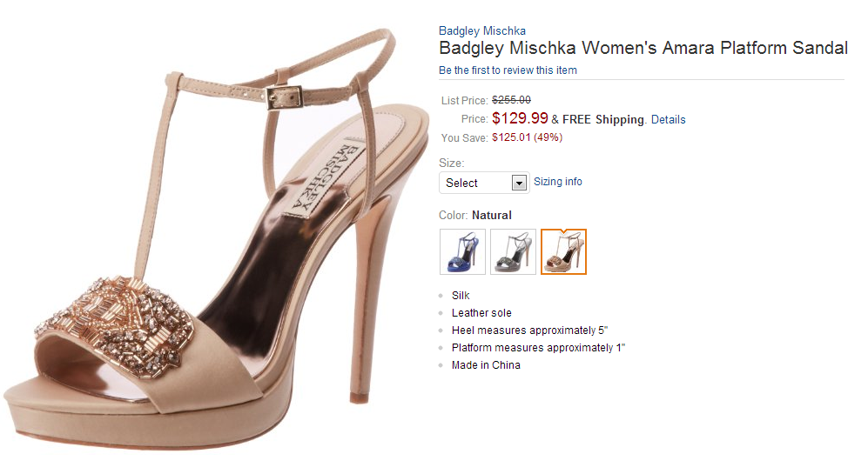Click the 'Leather sole' feature bullet
The width and height of the screenshot is (868, 474).
pyautogui.click(x=481, y=313)
